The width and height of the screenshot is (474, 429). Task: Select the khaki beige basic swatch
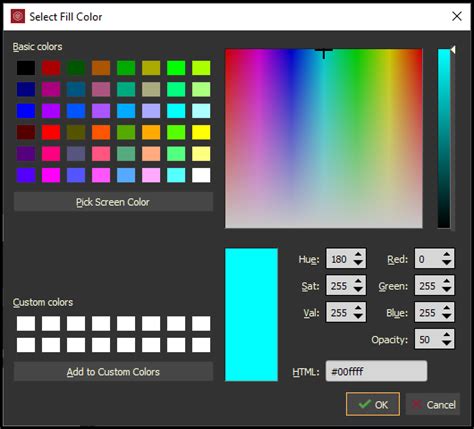click(x=151, y=89)
